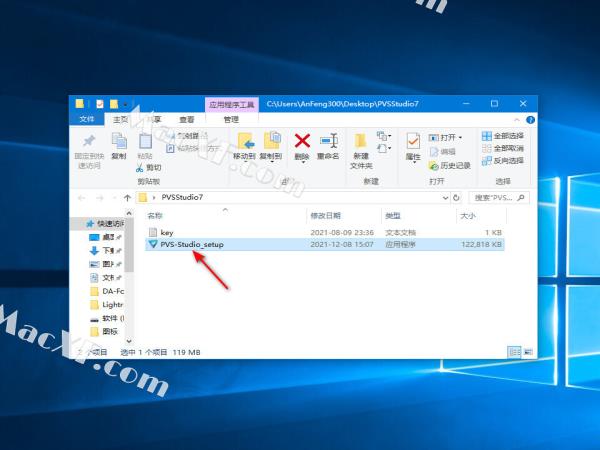Switch to the large icons view

[x=528, y=352]
